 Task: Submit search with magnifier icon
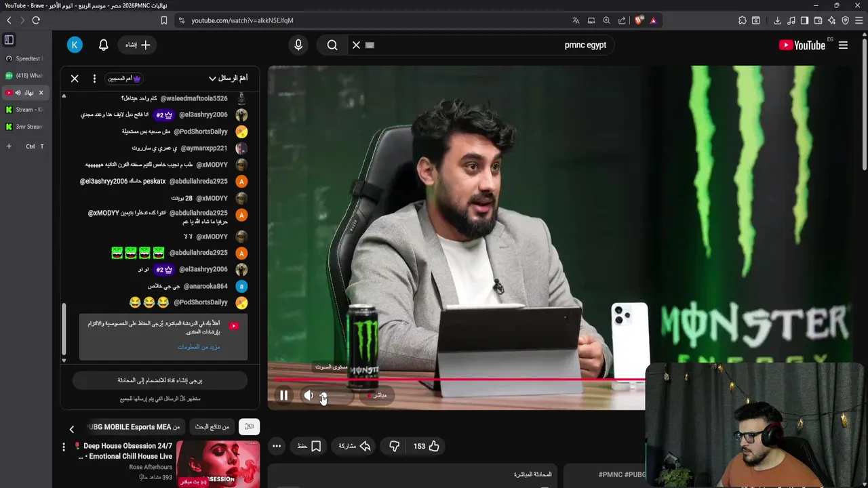[x=332, y=45]
